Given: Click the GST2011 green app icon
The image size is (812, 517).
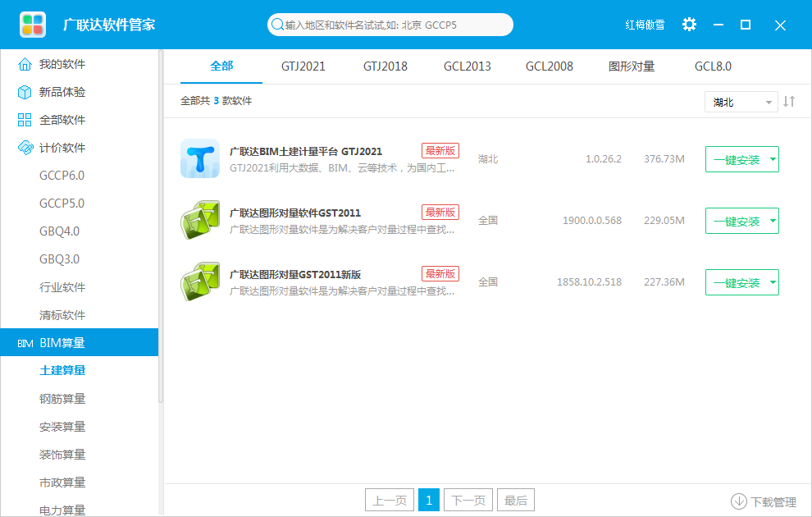Looking at the screenshot, I should point(200,220).
